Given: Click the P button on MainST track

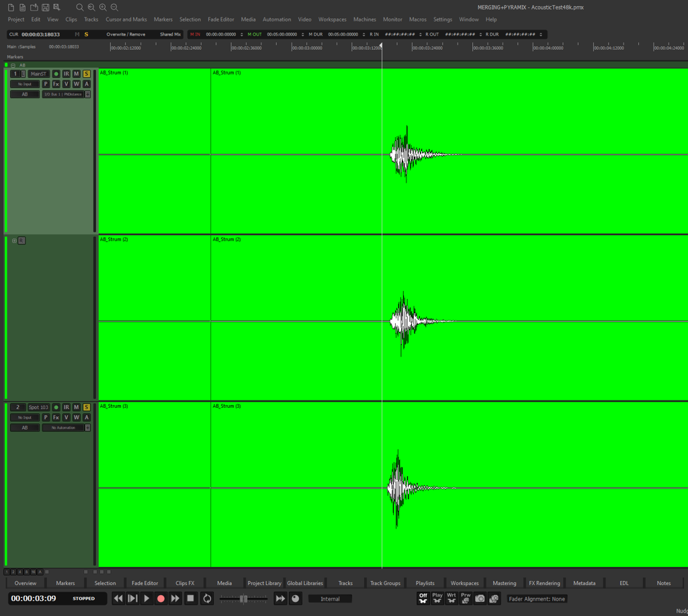Looking at the screenshot, I should pos(46,84).
